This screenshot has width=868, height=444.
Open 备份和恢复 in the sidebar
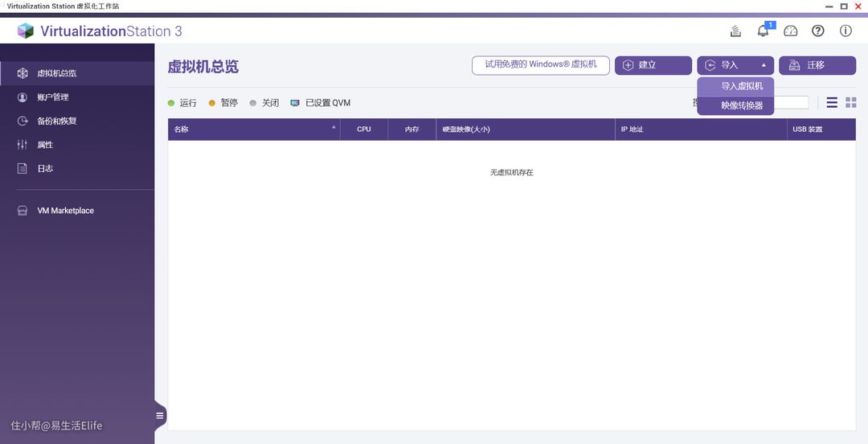tap(56, 121)
